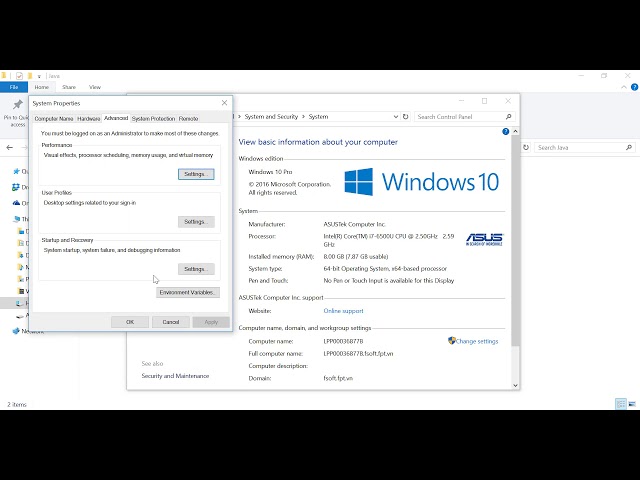Minimize the Control Panel System window

[461, 101]
